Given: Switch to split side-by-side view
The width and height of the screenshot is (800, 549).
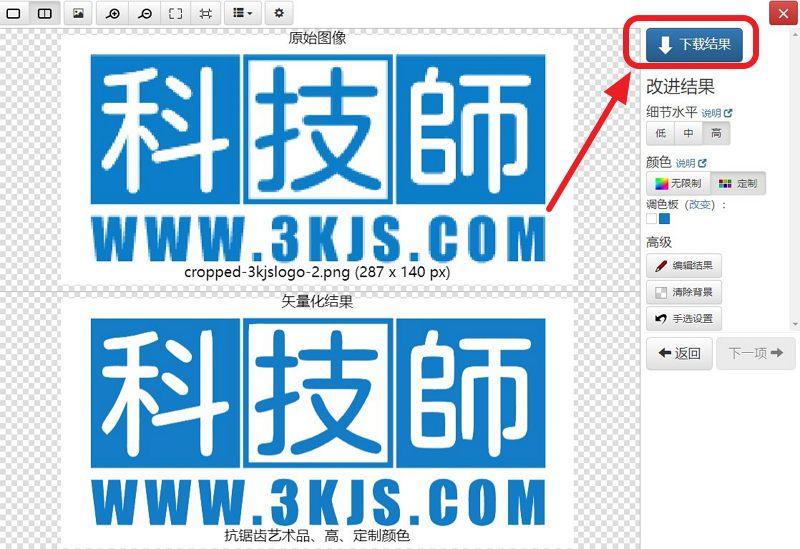Looking at the screenshot, I should (x=44, y=13).
